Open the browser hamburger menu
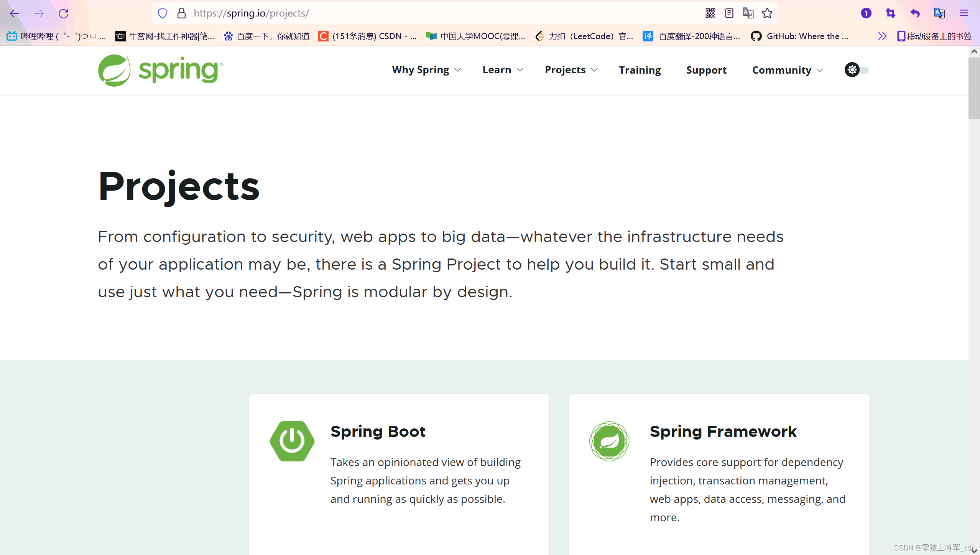 click(x=964, y=13)
